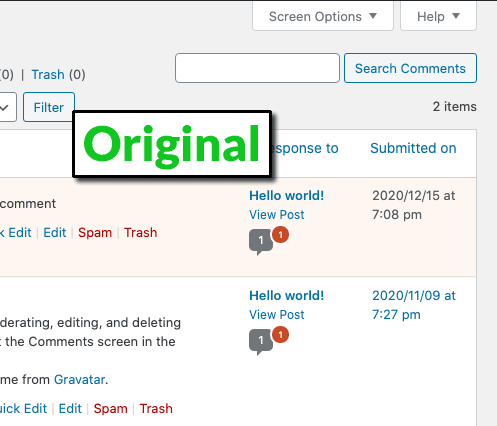The image size is (497, 426).
Task: Click the comment search input field
Action: pos(257,68)
